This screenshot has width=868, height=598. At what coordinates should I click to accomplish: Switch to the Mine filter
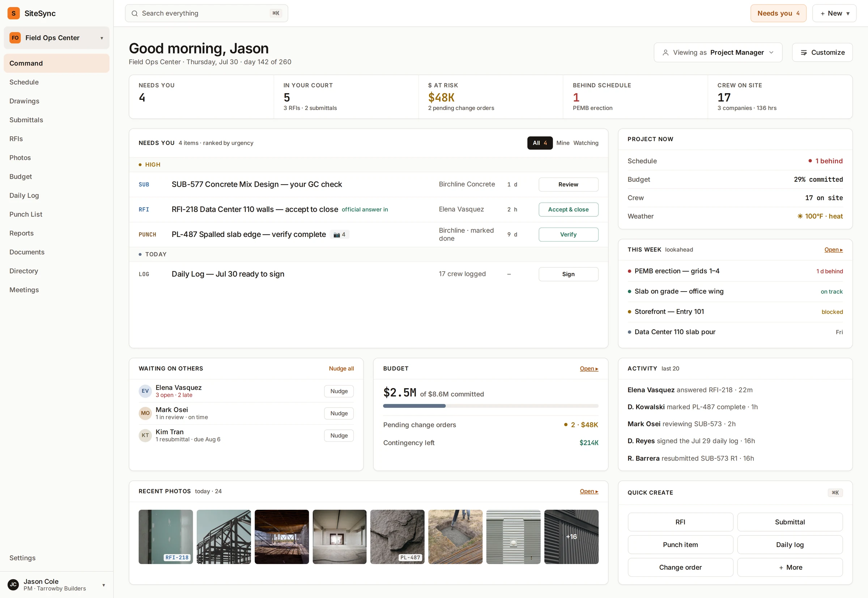[563, 143]
